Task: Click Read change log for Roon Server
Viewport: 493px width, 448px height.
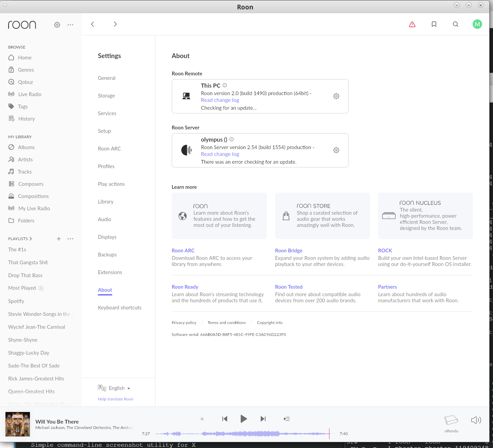Action: (220, 154)
